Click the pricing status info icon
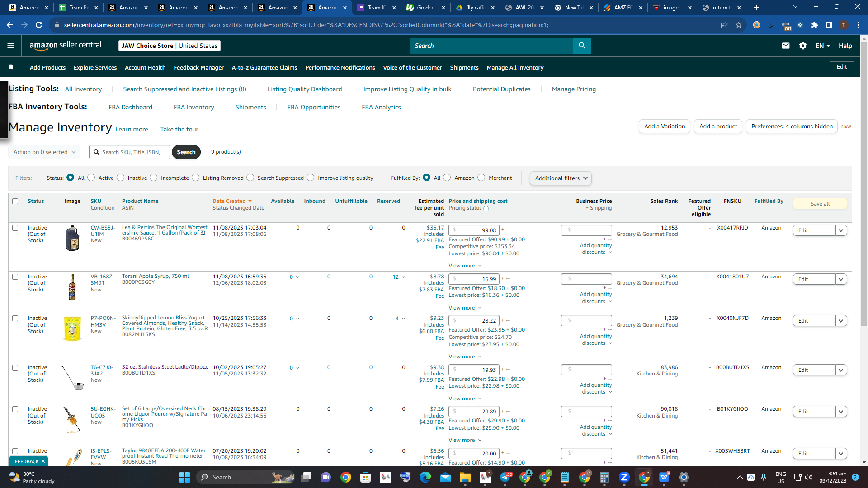Viewport: 868px width, 488px height. tap(486, 209)
